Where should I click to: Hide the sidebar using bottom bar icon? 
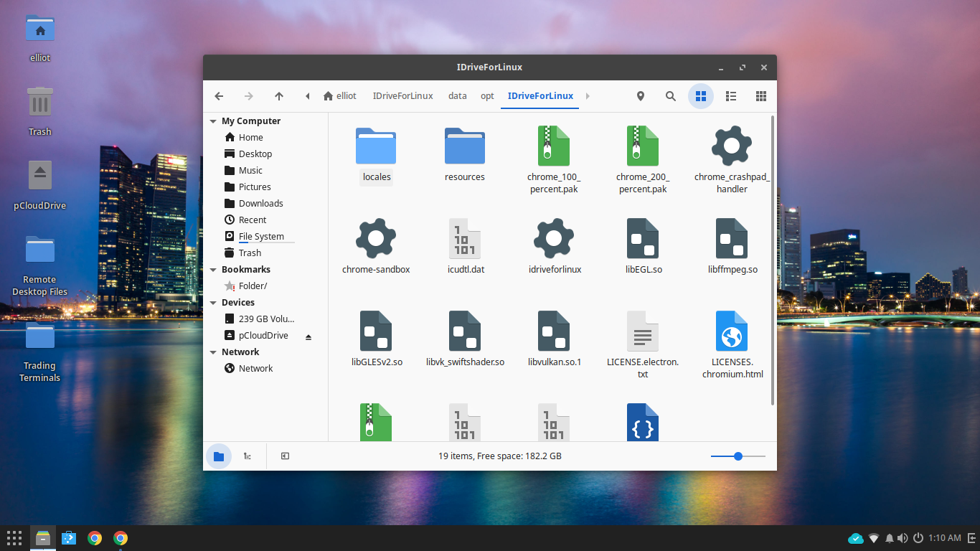click(x=285, y=456)
